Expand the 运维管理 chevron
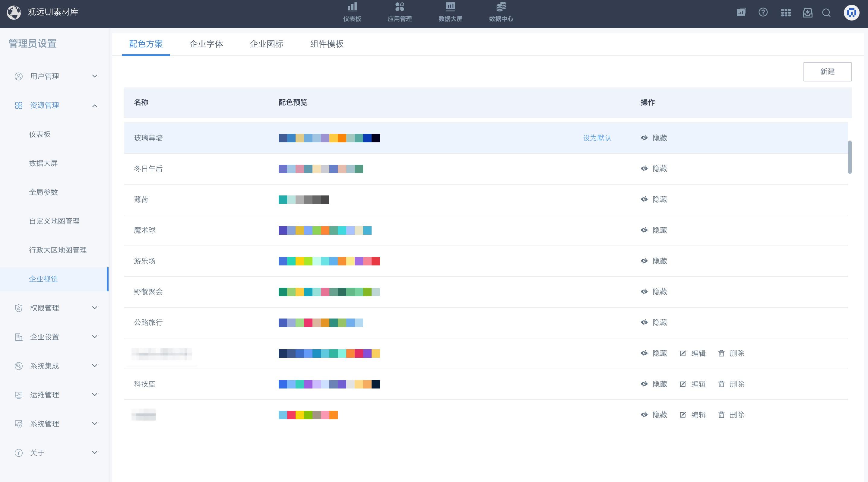Viewport: 868px width, 482px height. coord(95,395)
